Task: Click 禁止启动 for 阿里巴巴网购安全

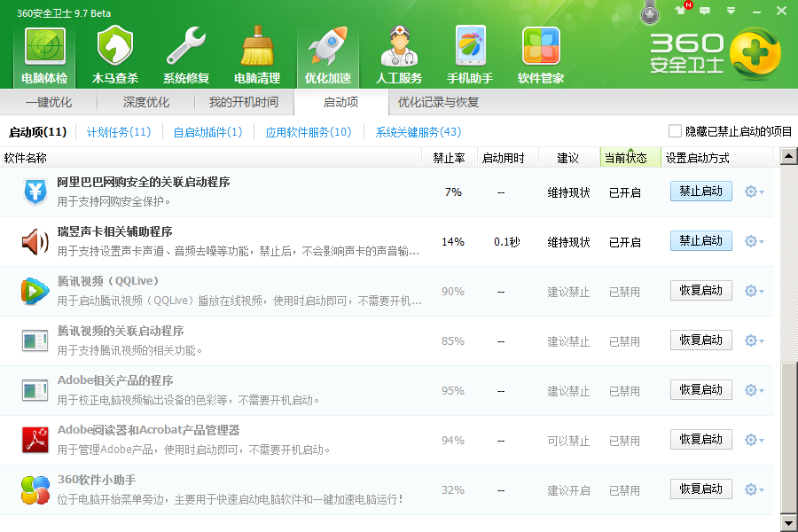Action: [x=700, y=192]
